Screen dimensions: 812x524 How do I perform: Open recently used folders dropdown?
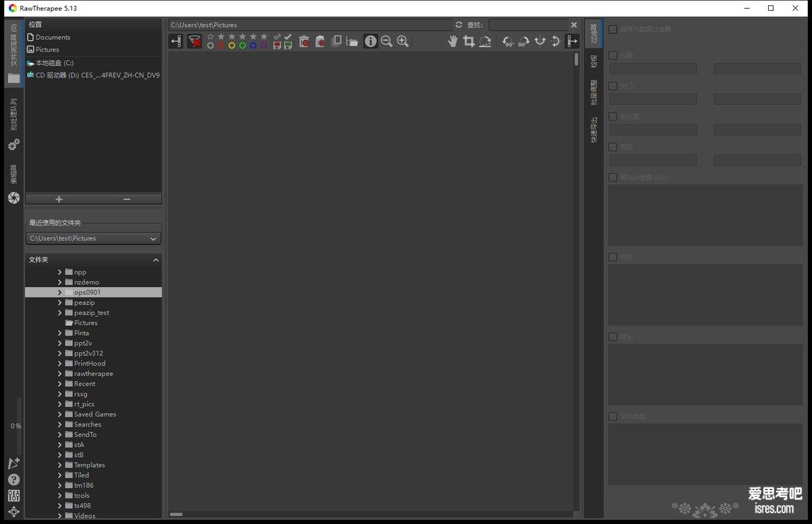(93, 238)
